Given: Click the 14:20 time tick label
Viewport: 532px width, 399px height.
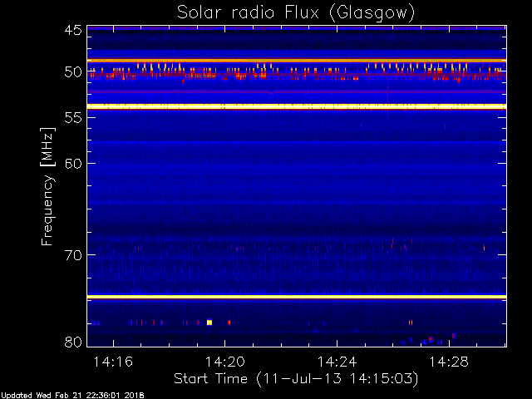Looking at the screenshot, I should coord(225,362).
